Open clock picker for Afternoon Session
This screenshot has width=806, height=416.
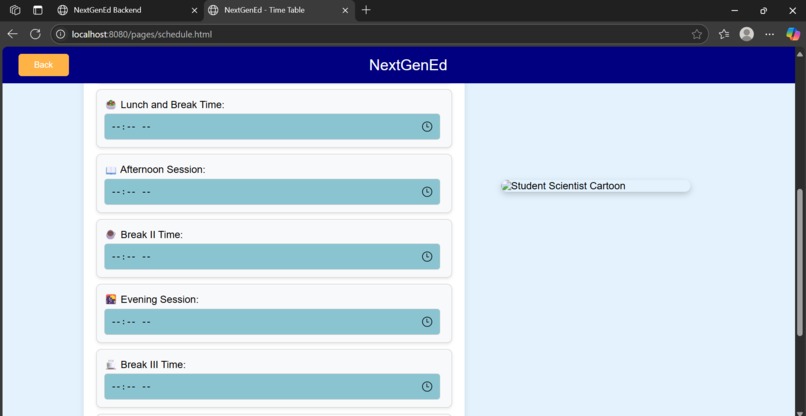coord(427,192)
